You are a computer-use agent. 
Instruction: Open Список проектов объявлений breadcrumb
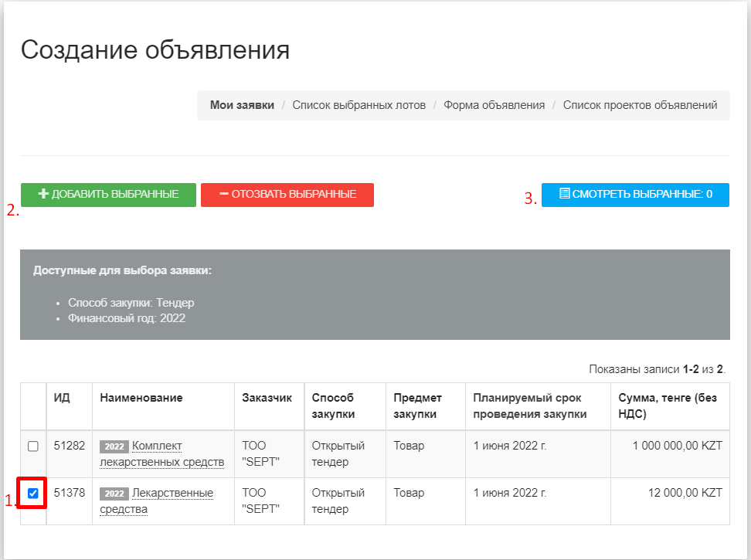640,105
